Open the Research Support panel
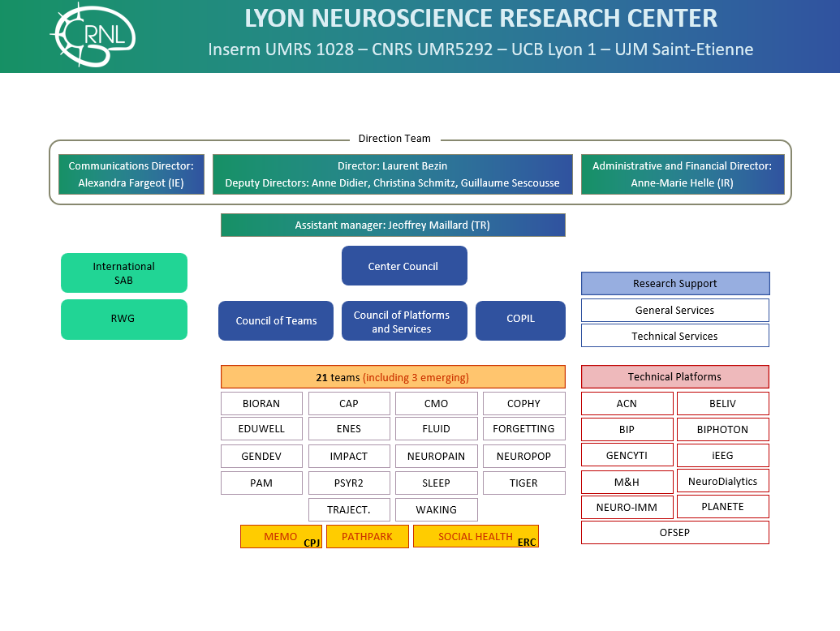This screenshot has width=840, height=631. click(674, 283)
